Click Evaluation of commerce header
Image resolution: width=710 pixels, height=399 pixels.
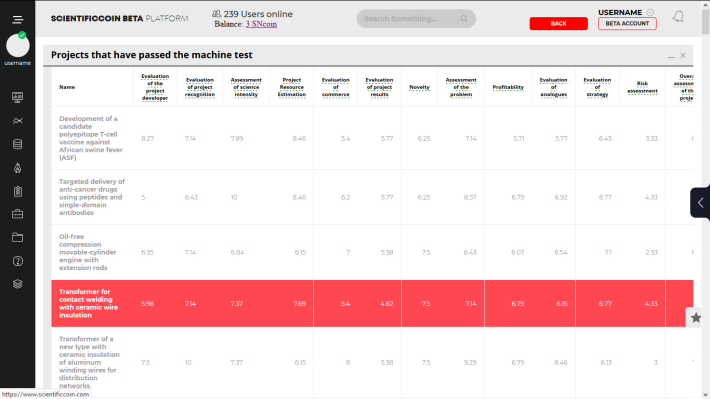pyautogui.click(x=336, y=87)
